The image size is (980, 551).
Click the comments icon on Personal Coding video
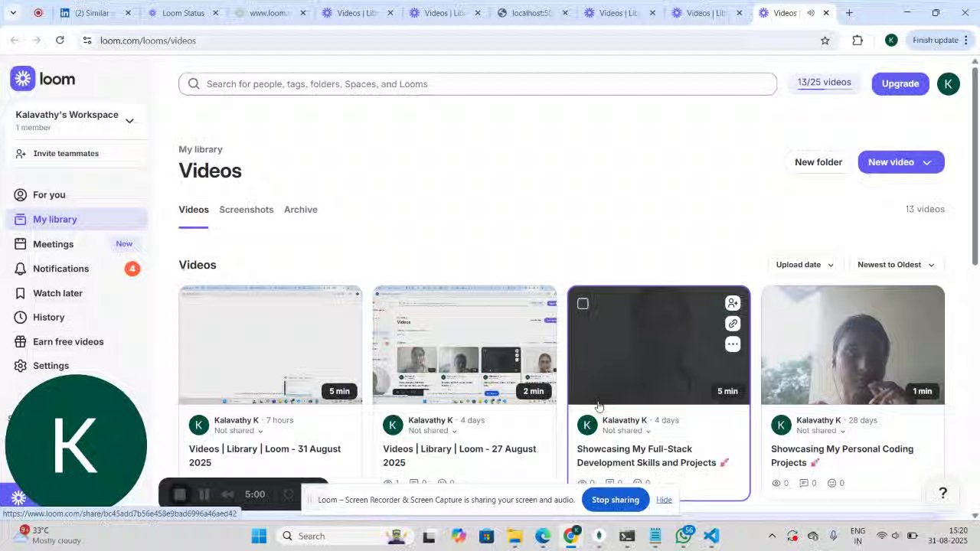tap(804, 483)
